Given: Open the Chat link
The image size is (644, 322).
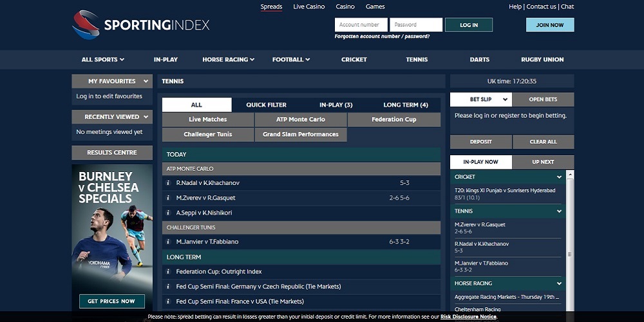Looking at the screenshot, I should 567,6.
